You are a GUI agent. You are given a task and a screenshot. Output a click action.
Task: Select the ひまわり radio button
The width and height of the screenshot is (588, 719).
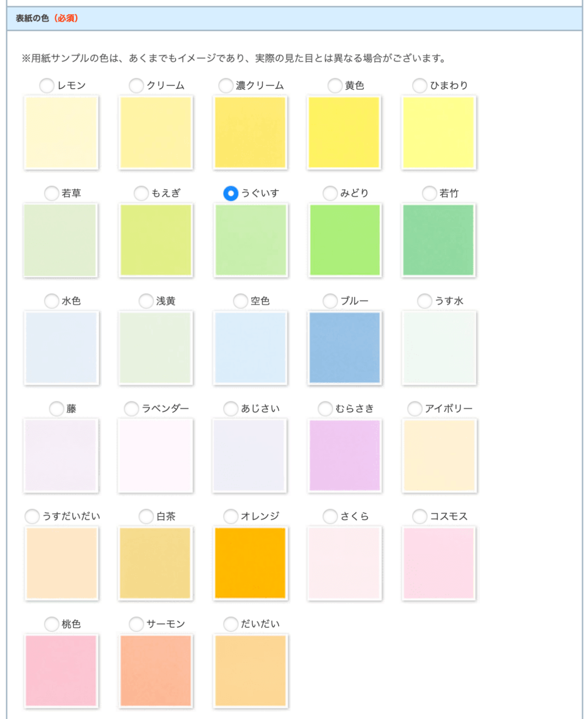pyautogui.click(x=419, y=85)
